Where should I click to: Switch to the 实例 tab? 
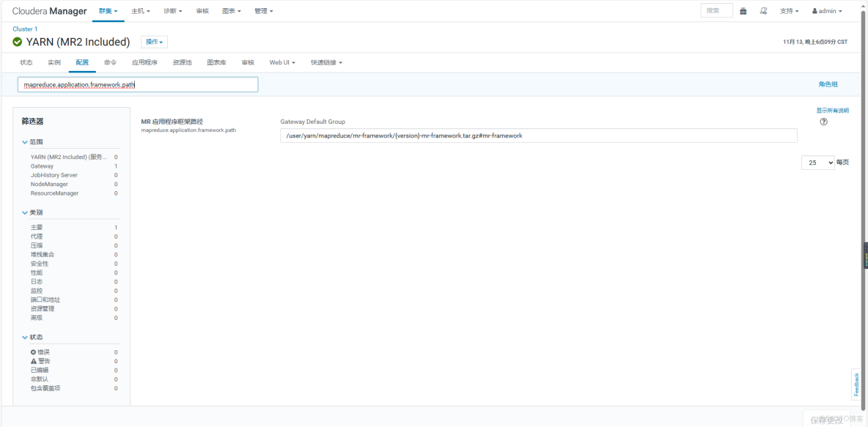(54, 62)
